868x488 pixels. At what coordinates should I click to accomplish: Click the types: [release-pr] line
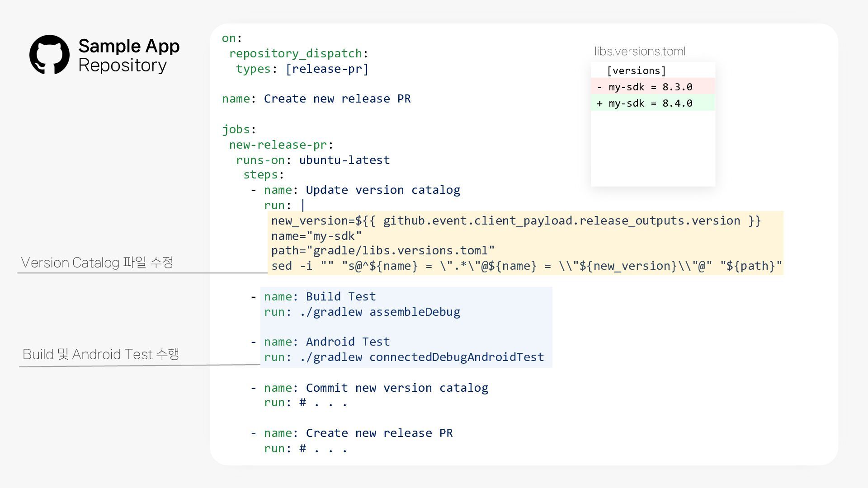(302, 69)
